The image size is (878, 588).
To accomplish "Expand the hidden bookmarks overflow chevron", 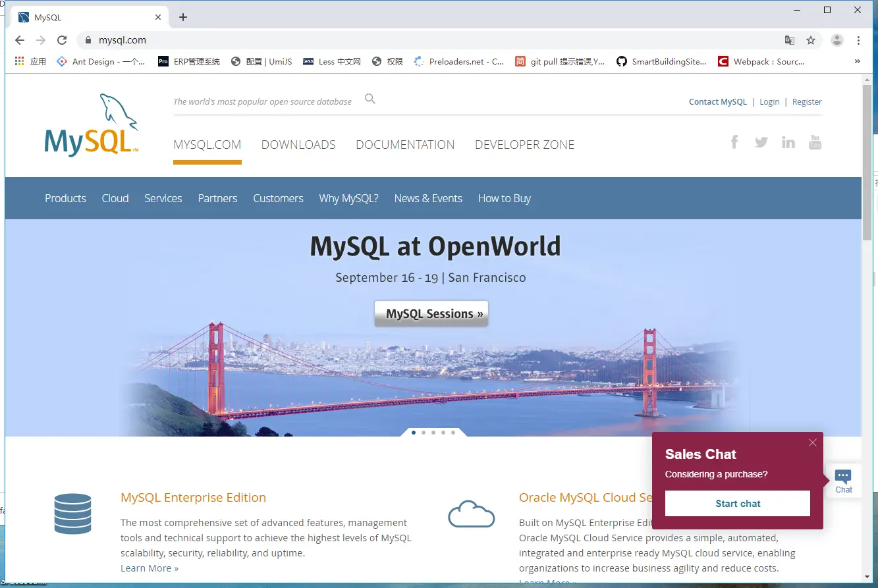I will (x=857, y=61).
